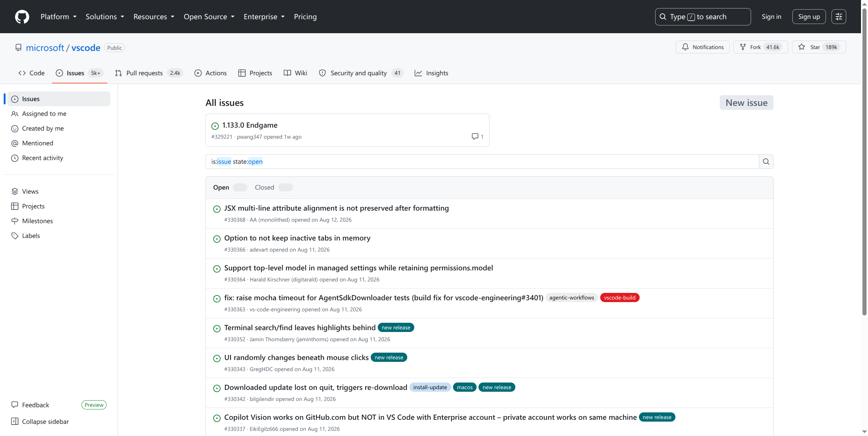
Task: Open Milestones in the sidebar
Action: tap(59, 221)
